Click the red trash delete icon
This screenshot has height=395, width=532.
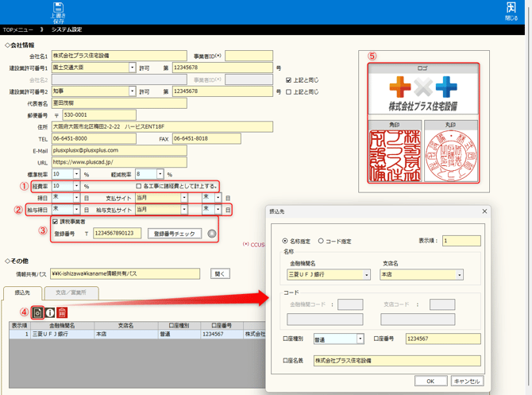62,312
